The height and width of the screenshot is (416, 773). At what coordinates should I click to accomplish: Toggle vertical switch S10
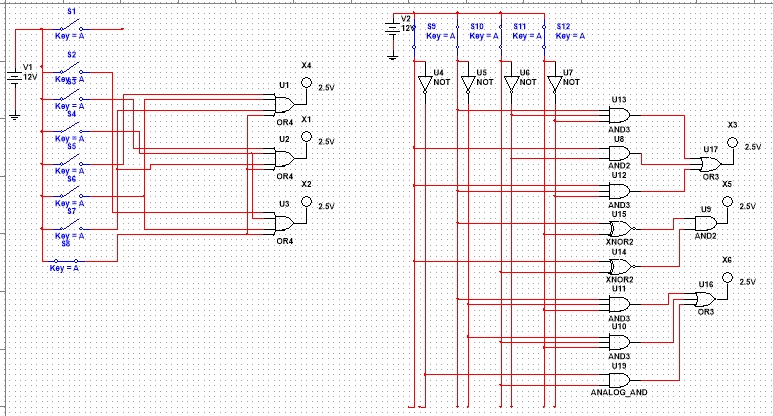pos(457,36)
